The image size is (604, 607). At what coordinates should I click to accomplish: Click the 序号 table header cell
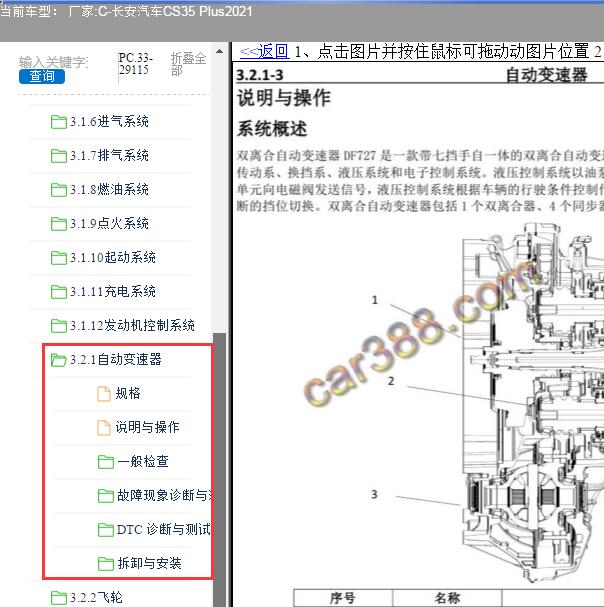[x=343, y=598]
